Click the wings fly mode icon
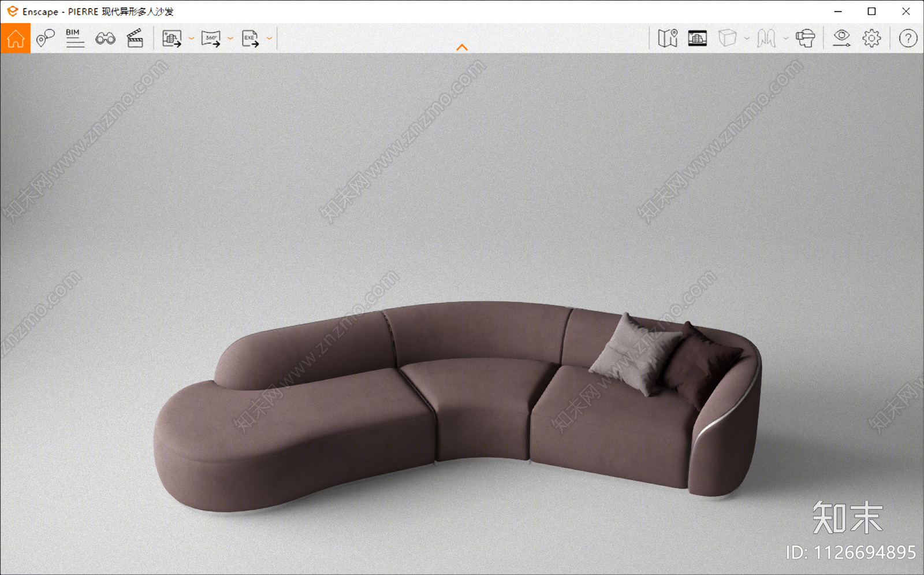Screen dimensions: 924x575 pos(766,39)
